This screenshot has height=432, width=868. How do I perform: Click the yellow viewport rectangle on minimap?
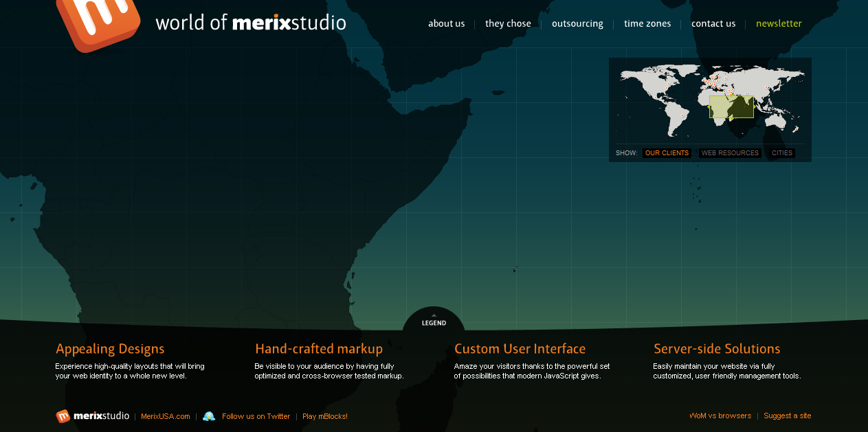click(x=731, y=107)
